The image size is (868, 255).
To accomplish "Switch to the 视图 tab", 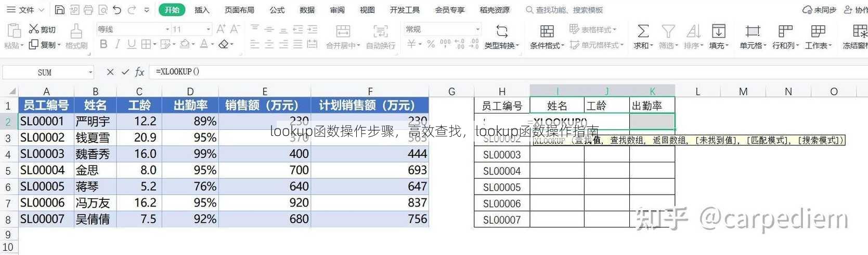I will coord(367,10).
